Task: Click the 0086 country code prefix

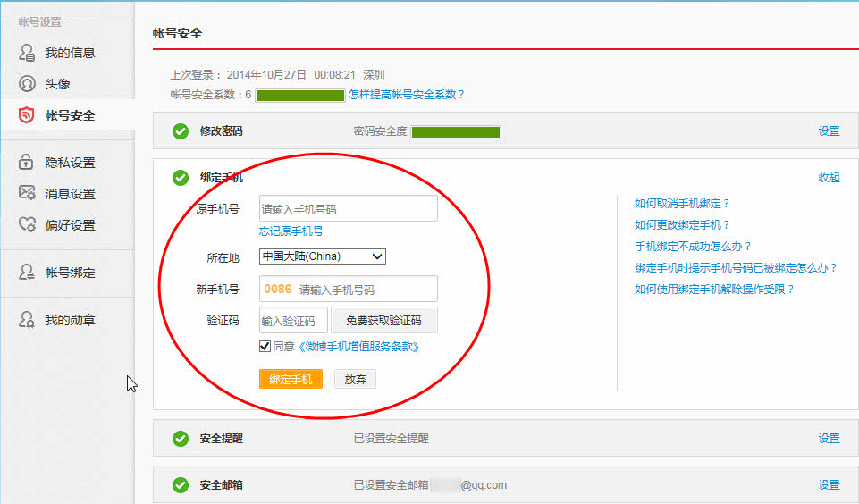Action: point(278,289)
